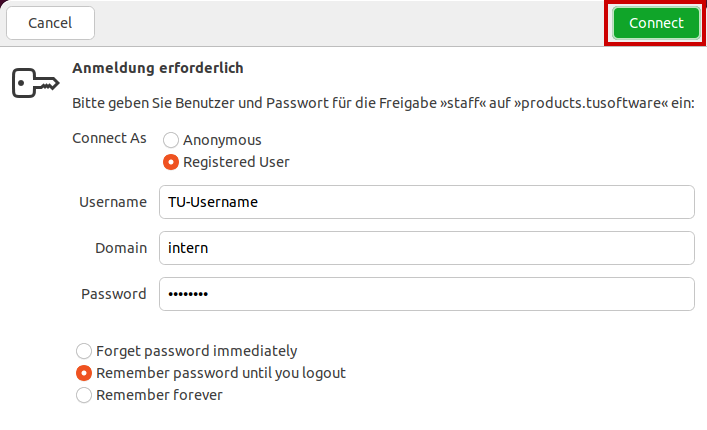This screenshot has height=430, width=707.
Task: Click the Password label
Action: (x=114, y=294)
